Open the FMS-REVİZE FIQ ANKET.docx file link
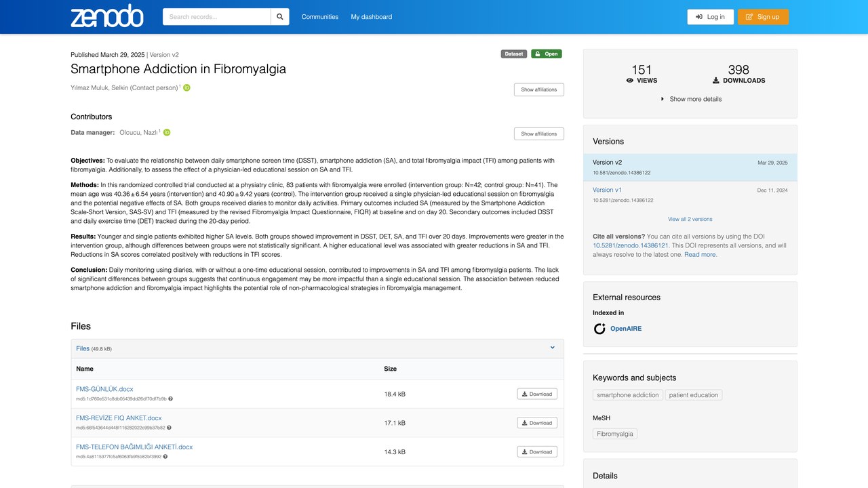 pyautogui.click(x=119, y=418)
